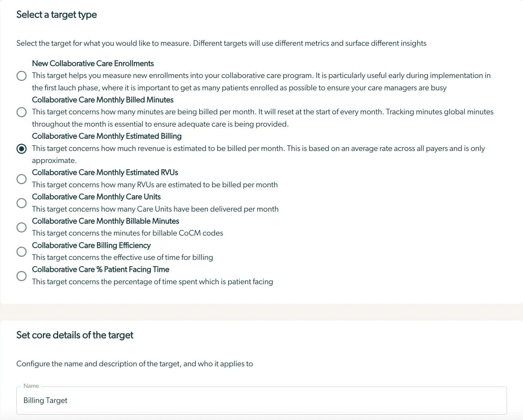The width and height of the screenshot is (523, 420).
Task: Choose Collaborative Care Monthly Billable Minutes target
Action: [x=21, y=227]
